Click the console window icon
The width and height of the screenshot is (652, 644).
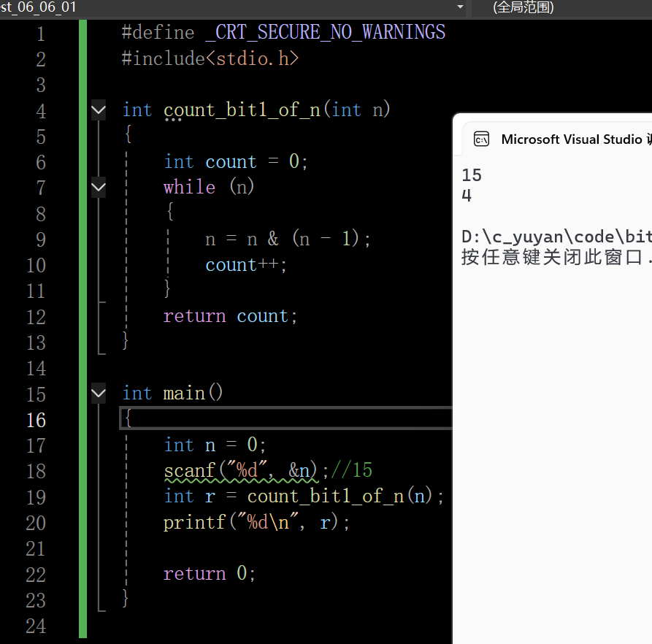pyautogui.click(x=481, y=139)
